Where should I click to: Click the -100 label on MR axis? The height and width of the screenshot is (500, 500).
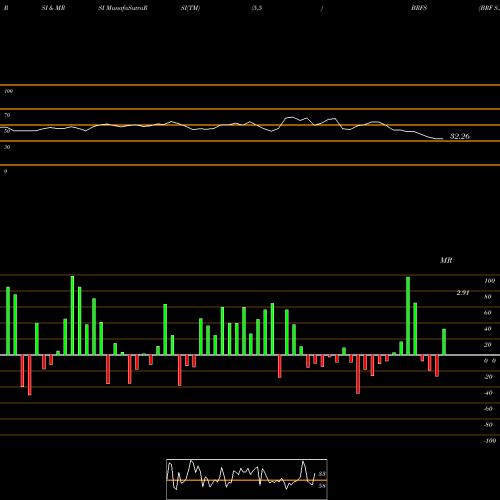[x=490, y=441]
